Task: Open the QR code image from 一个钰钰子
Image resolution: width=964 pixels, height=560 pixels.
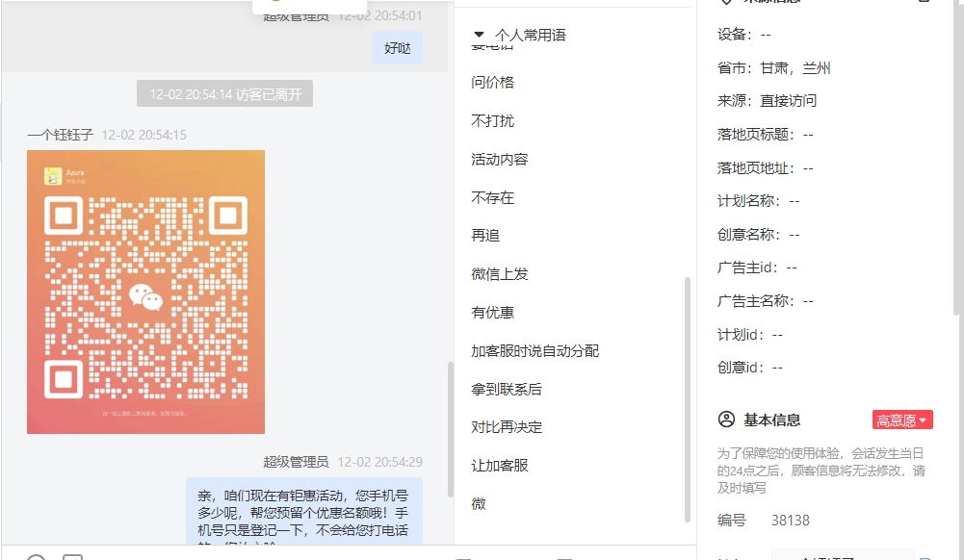Action: [x=145, y=292]
